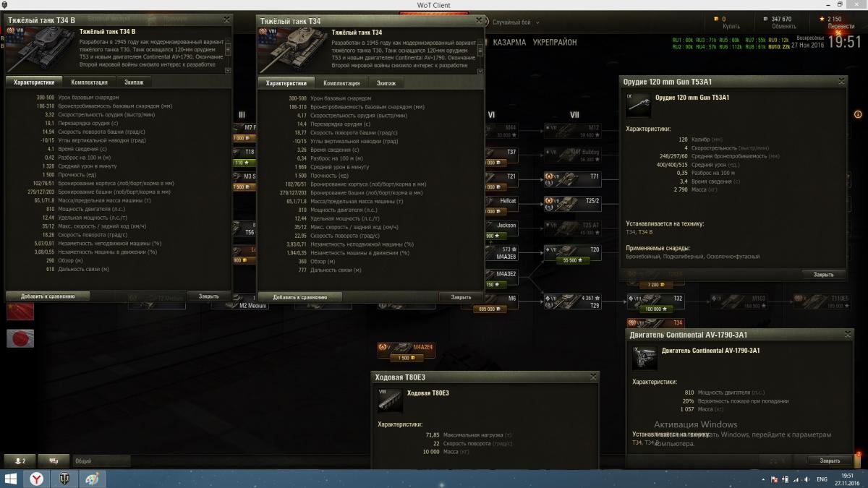Viewport: 868px width, 488px height.
Task: Open Yandex Browser from the taskbar
Action: point(36,479)
